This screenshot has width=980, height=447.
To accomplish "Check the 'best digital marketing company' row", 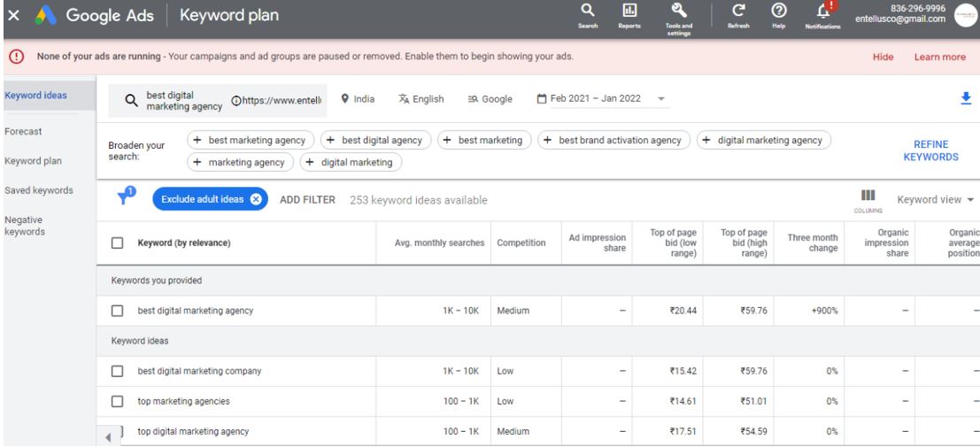I will pos(117,371).
